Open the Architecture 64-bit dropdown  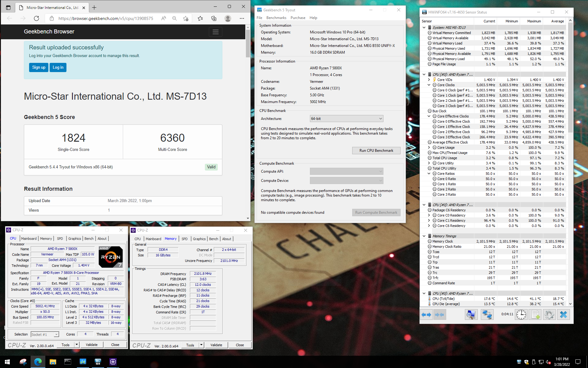point(346,119)
